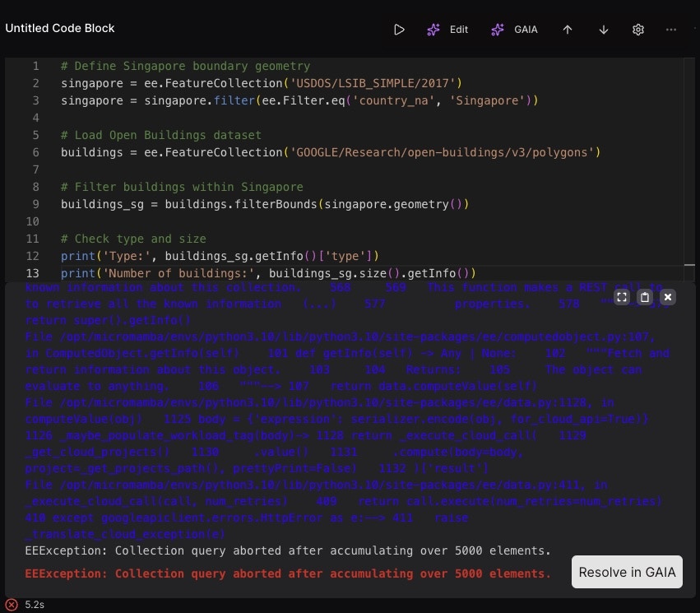Move code block down with arrow

click(x=604, y=30)
